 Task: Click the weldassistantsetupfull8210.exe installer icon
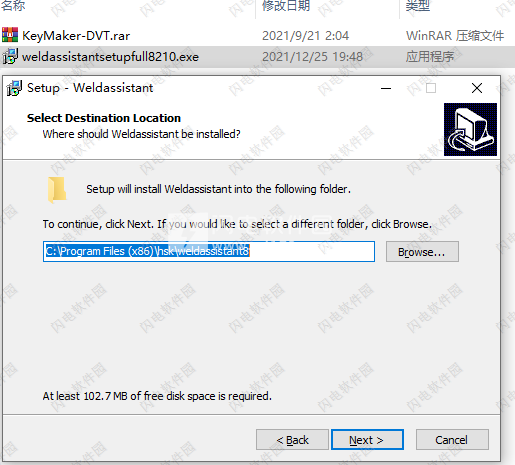click(10, 57)
